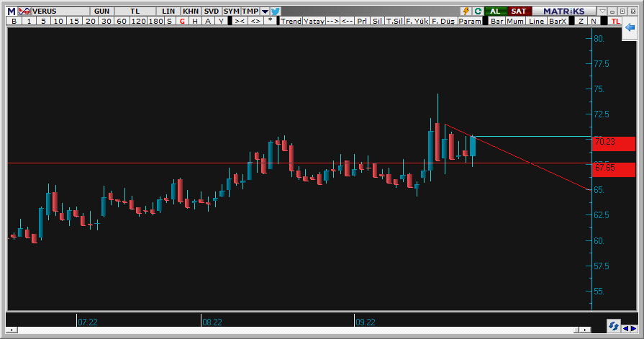The height and width of the screenshot is (339, 644).
Task: Toggle the N button
Action: [594, 21]
